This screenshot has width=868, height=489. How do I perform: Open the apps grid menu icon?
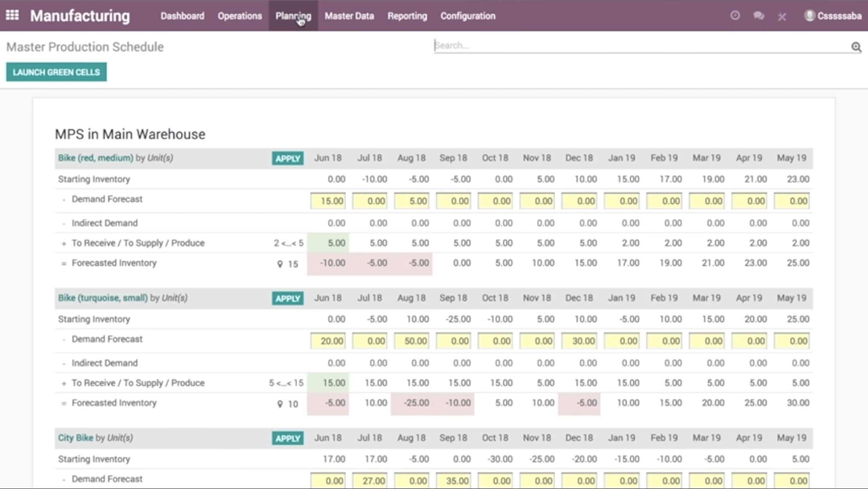12,15
